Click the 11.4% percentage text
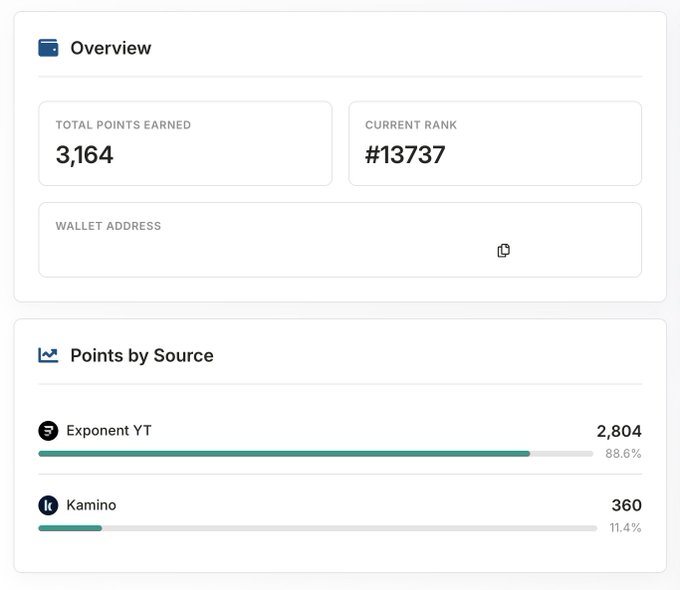The image size is (680, 590). coord(625,528)
